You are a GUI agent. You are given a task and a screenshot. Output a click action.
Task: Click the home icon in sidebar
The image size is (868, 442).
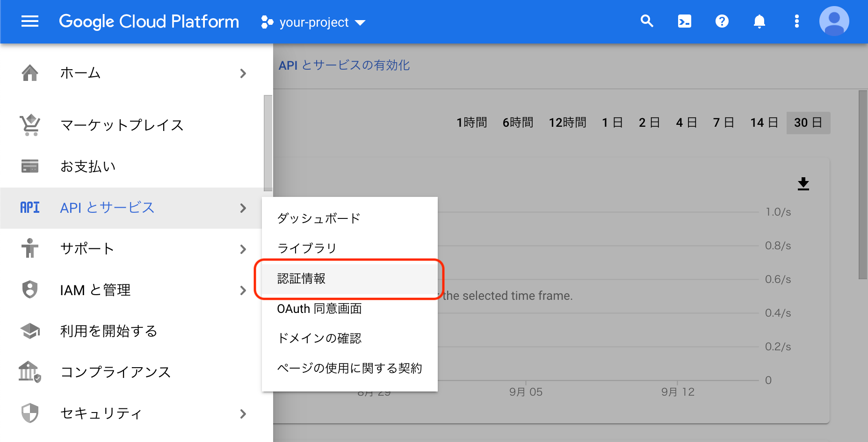(30, 73)
